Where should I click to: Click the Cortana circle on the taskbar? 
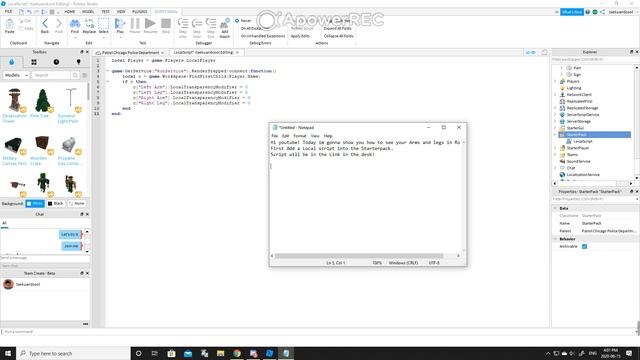point(138,353)
